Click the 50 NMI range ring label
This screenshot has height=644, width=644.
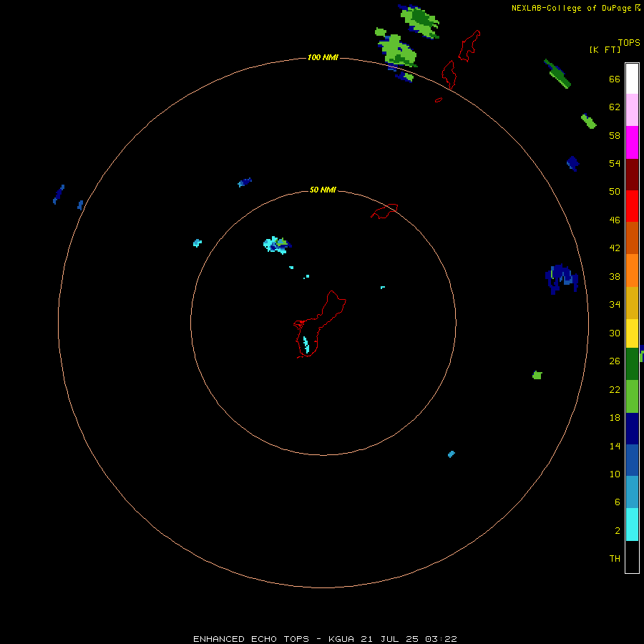323,190
